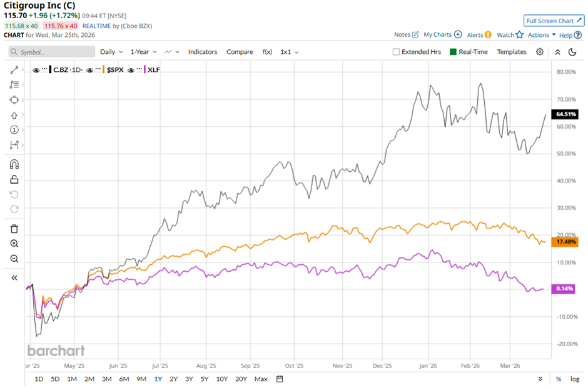Open the Templates menu

coord(512,52)
